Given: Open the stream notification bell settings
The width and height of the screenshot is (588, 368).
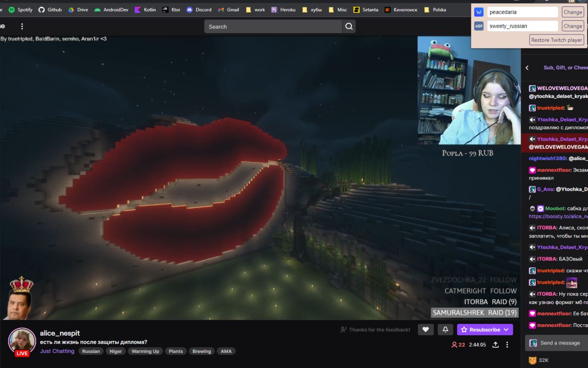Looking at the screenshot, I should tap(444, 329).
